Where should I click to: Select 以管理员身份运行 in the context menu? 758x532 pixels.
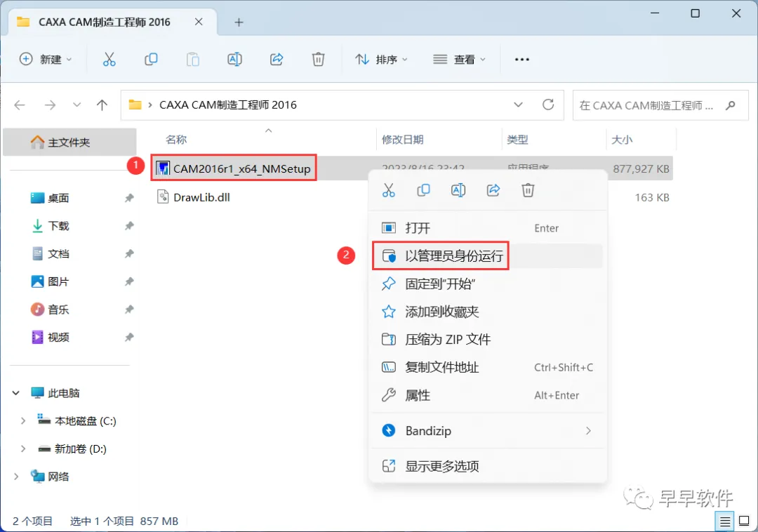click(x=488, y=255)
